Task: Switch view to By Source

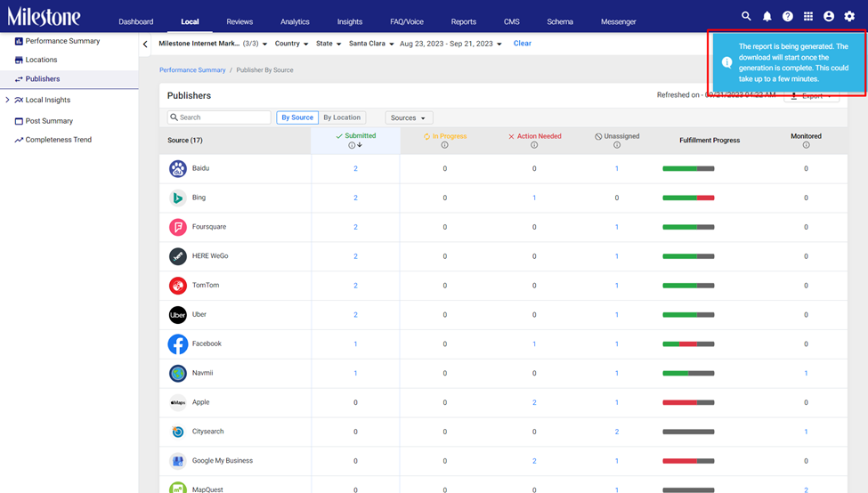Action: 297,117
